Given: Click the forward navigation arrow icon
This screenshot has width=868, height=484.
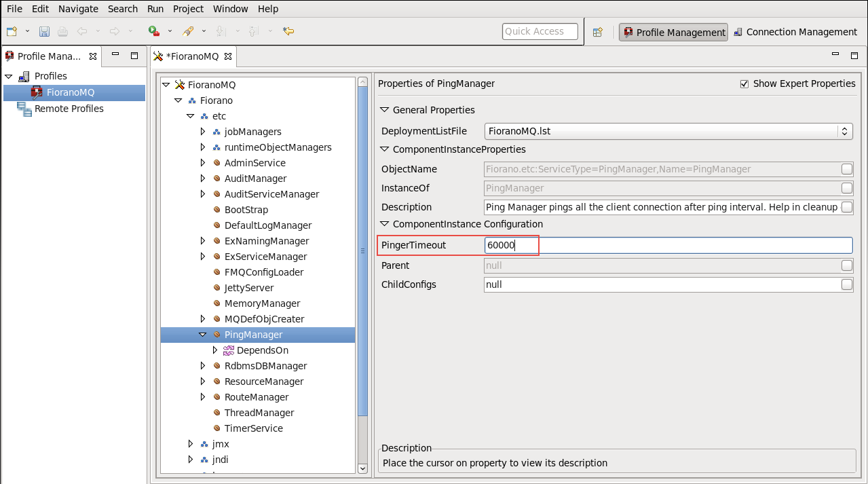Looking at the screenshot, I should [x=114, y=31].
